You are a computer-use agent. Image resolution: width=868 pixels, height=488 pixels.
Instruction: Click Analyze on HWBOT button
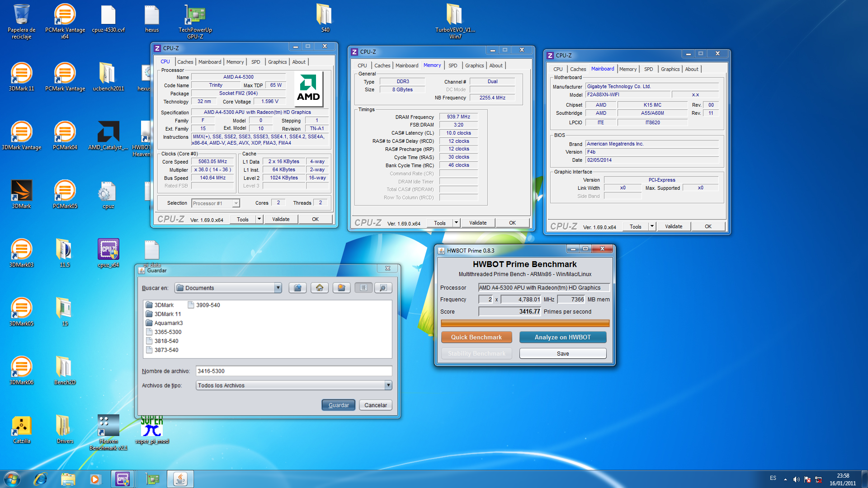tap(563, 337)
